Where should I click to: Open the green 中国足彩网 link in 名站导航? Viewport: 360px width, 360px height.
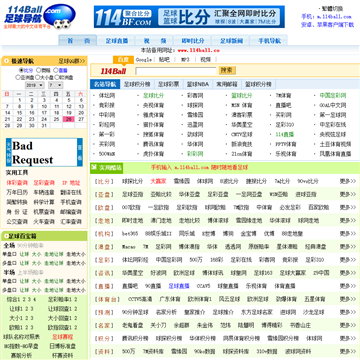(x=333, y=96)
